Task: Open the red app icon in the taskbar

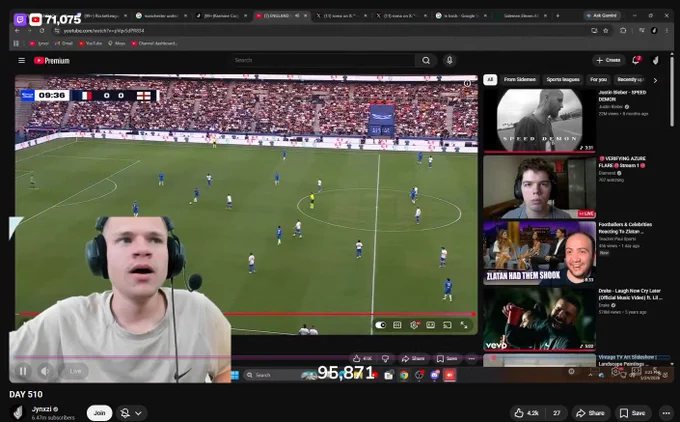Action: [450, 375]
